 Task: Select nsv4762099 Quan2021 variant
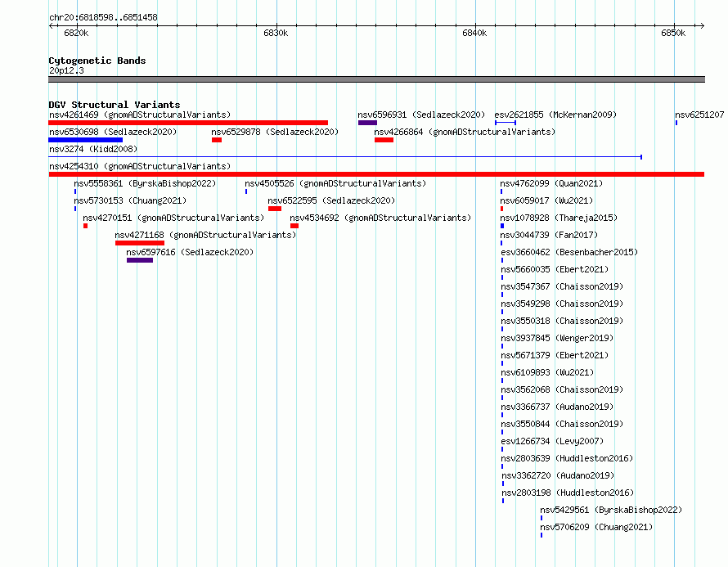point(551,183)
